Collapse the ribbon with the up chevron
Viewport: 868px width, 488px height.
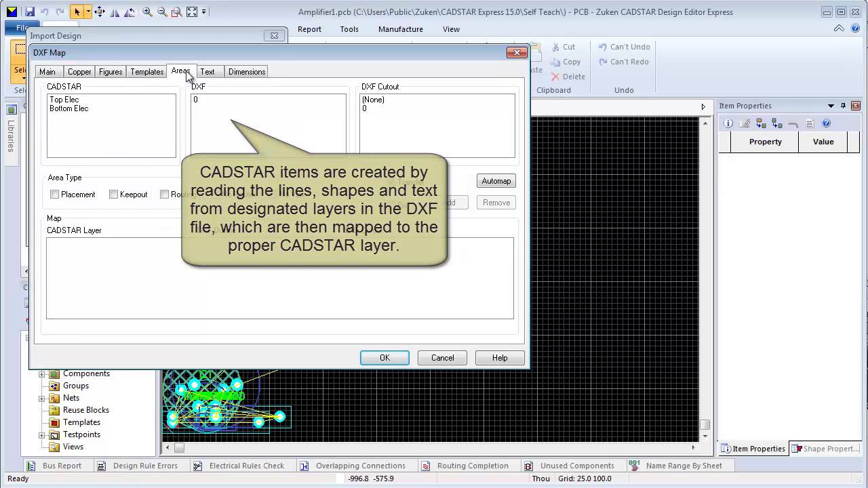pos(840,28)
